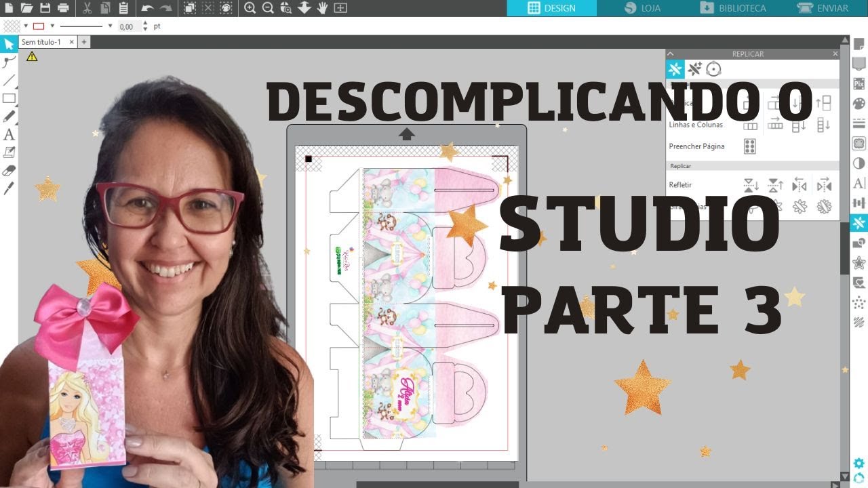The image size is (868, 488).
Task: Click the Paste clipboard icon
Action: [123, 8]
